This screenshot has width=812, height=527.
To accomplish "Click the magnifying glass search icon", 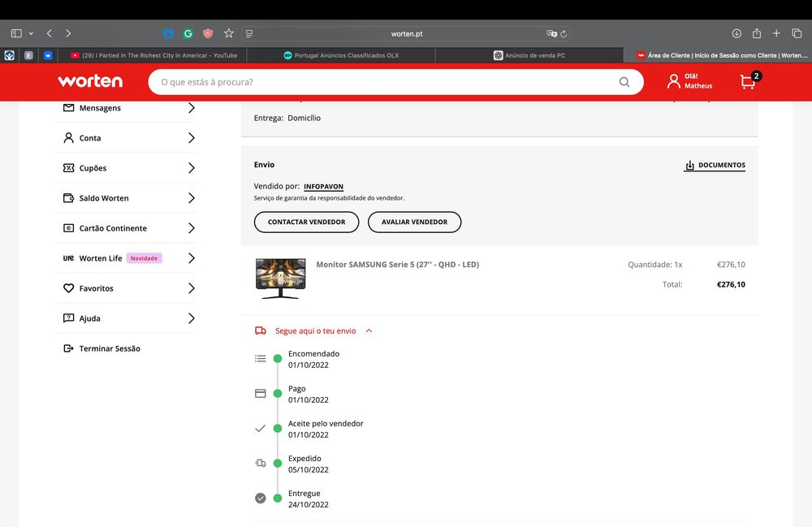I will click(624, 82).
